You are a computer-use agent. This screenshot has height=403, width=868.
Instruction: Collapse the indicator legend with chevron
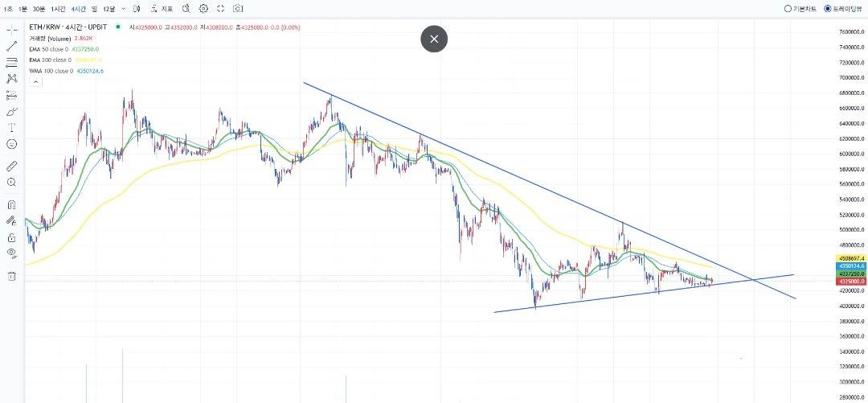click(x=35, y=81)
